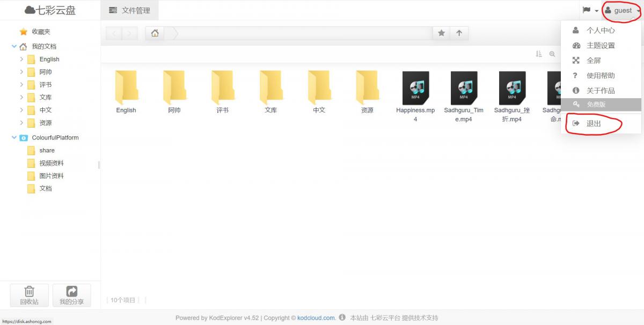Click the info icon in footer

point(342,317)
